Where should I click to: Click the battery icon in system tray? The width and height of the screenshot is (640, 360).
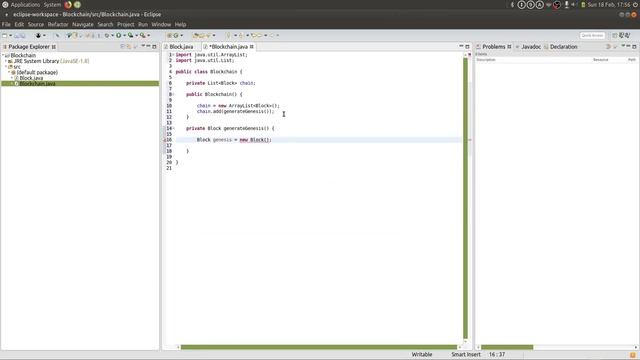click(583, 5)
